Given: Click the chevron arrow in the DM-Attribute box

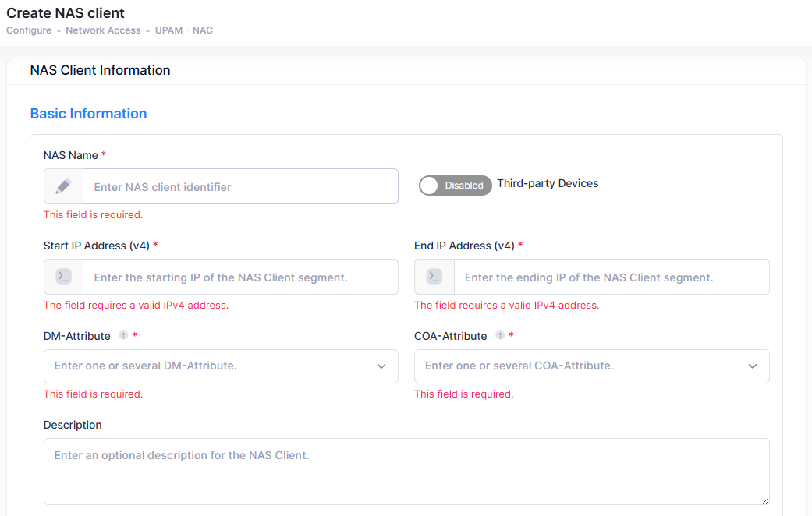Looking at the screenshot, I should 381,366.
